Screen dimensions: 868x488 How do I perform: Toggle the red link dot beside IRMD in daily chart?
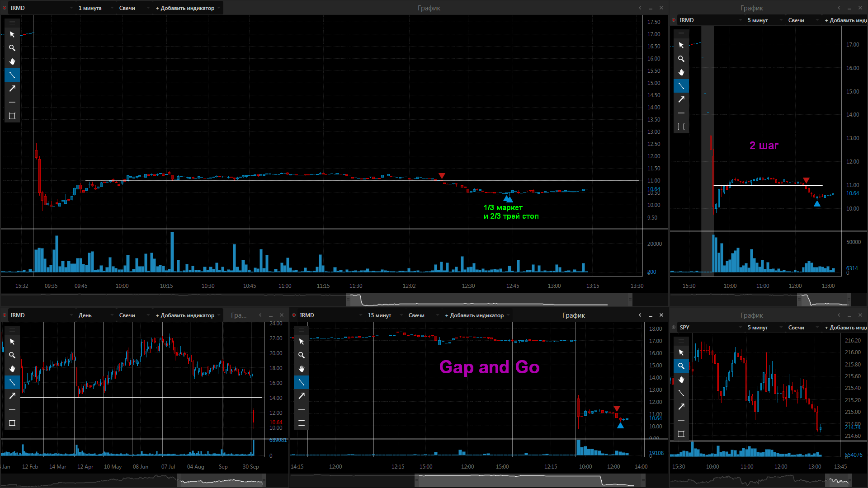click(x=5, y=315)
